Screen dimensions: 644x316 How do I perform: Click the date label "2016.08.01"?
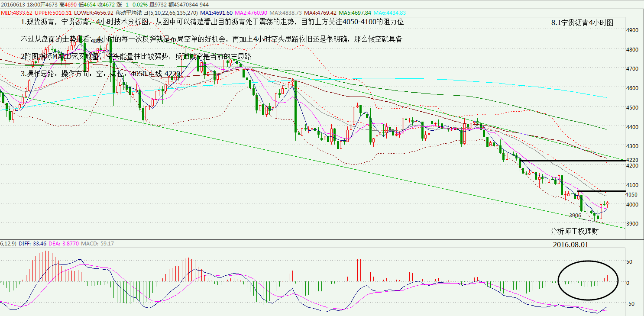coord(571,245)
